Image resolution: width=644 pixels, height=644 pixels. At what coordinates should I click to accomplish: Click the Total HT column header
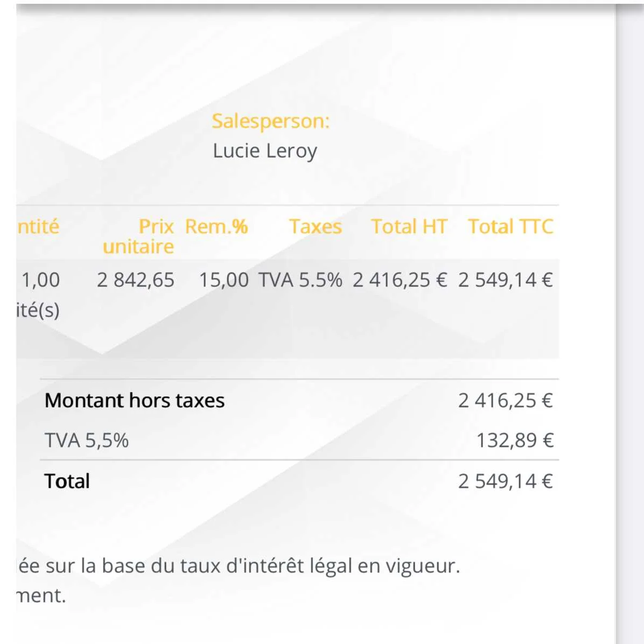(409, 227)
